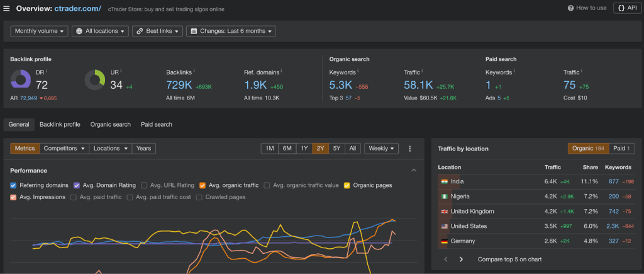
Task: Check Avg. organic traffic value checkbox
Action: [x=267, y=185]
